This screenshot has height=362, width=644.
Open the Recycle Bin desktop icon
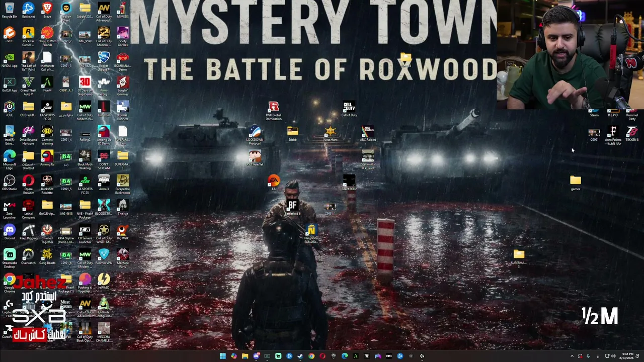(x=10, y=11)
